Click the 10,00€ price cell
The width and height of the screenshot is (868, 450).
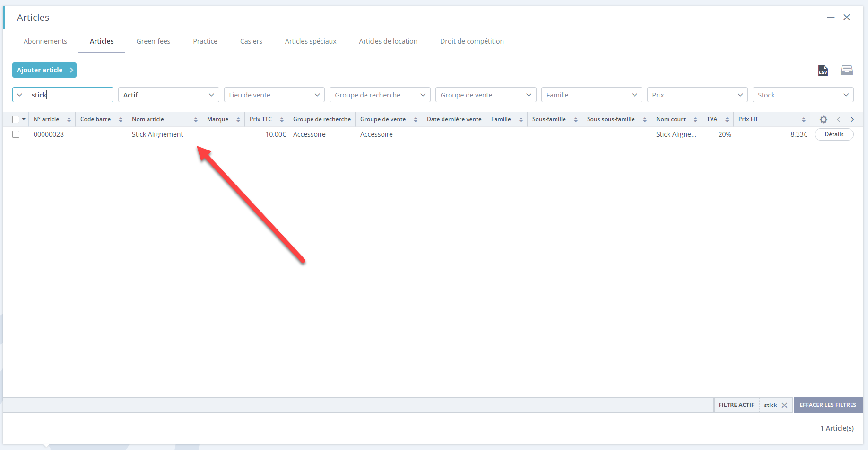point(276,134)
